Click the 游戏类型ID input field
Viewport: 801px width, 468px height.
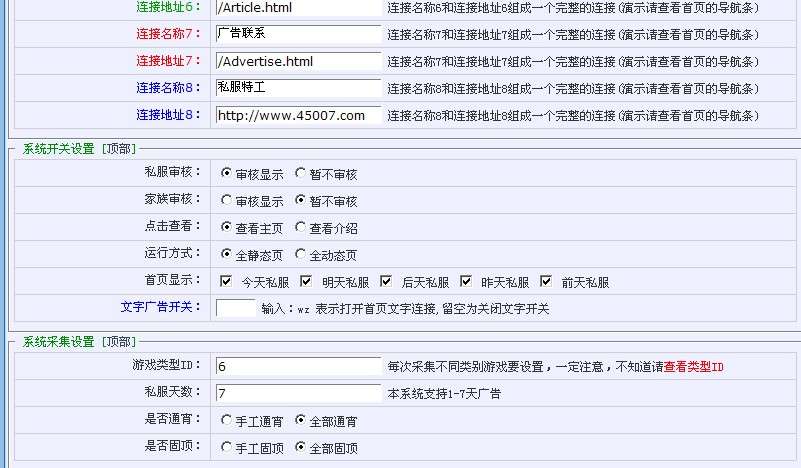(x=298, y=367)
